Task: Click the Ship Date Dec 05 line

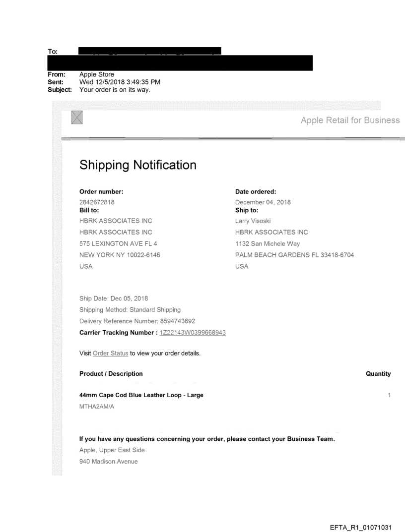Action: (x=114, y=298)
